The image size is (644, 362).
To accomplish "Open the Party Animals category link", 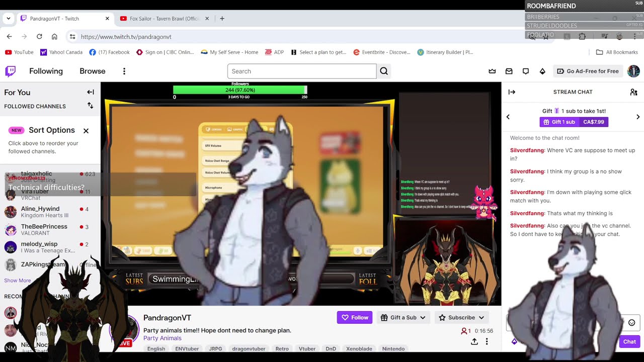I will click(163, 338).
